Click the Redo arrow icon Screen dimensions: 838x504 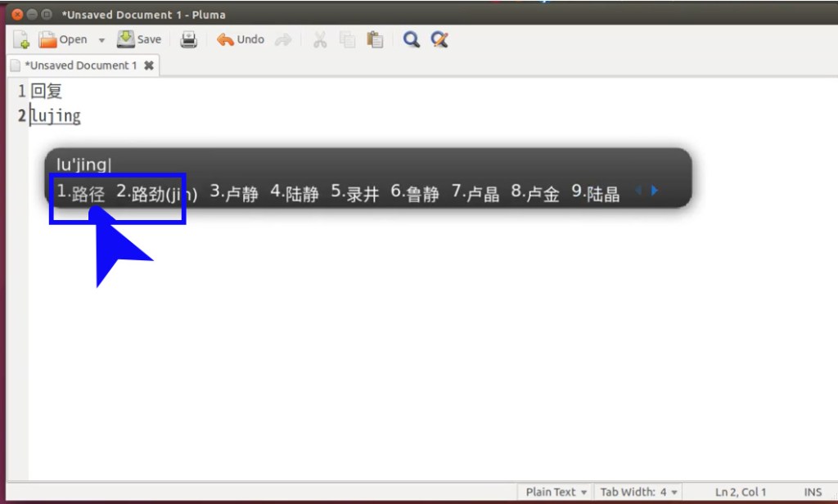click(x=283, y=39)
